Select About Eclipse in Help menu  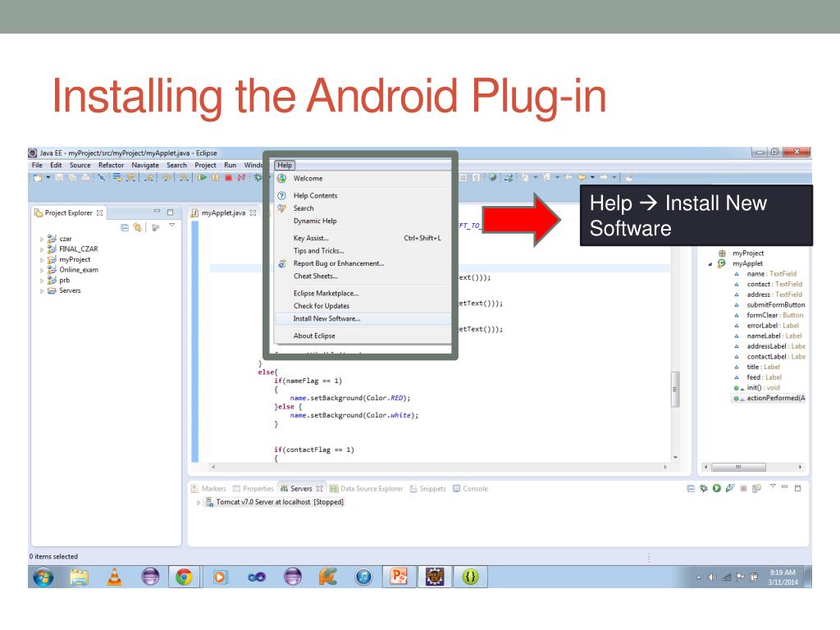pos(363,336)
